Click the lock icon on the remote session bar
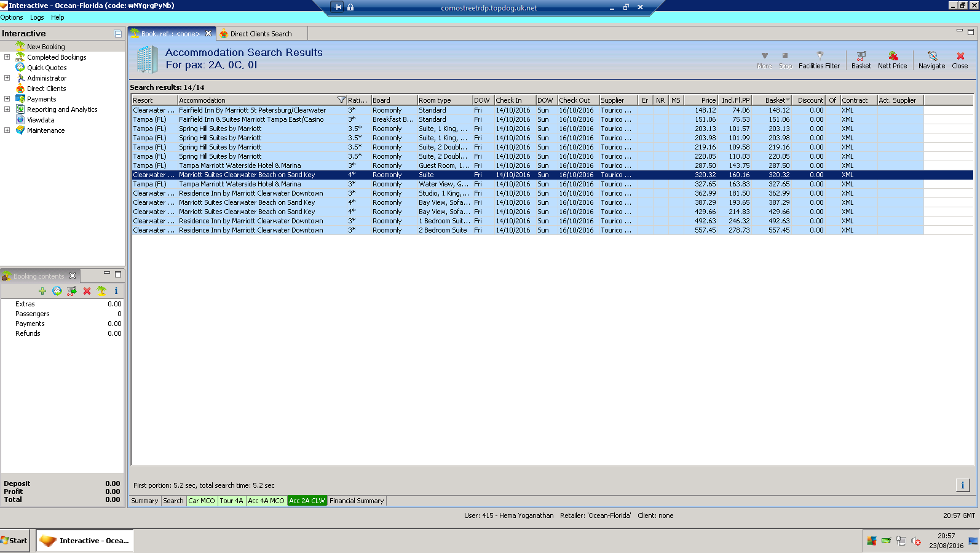980x553 pixels. pyautogui.click(x=350, y=7)
